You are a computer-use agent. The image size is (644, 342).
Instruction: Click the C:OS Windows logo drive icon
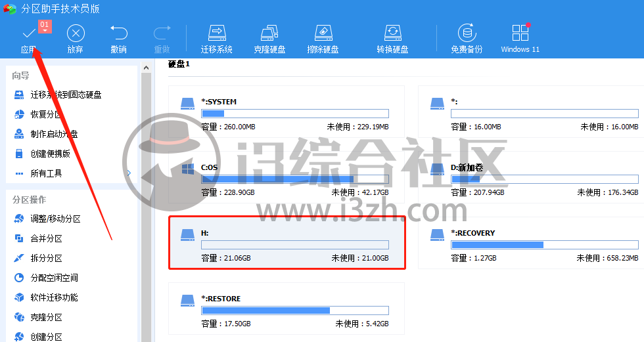(188, 169)
